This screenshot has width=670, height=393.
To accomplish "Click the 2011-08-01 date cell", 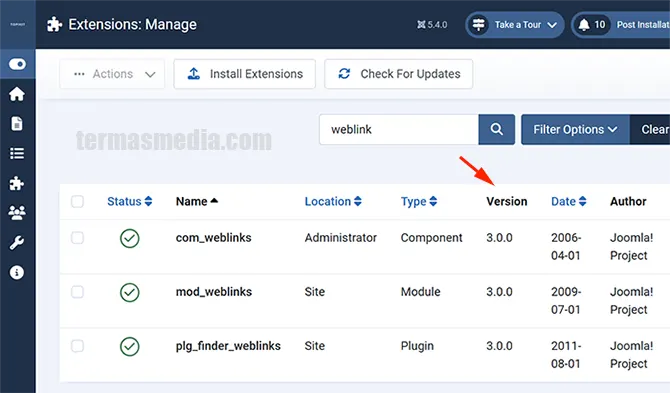I will click(566, 355).
